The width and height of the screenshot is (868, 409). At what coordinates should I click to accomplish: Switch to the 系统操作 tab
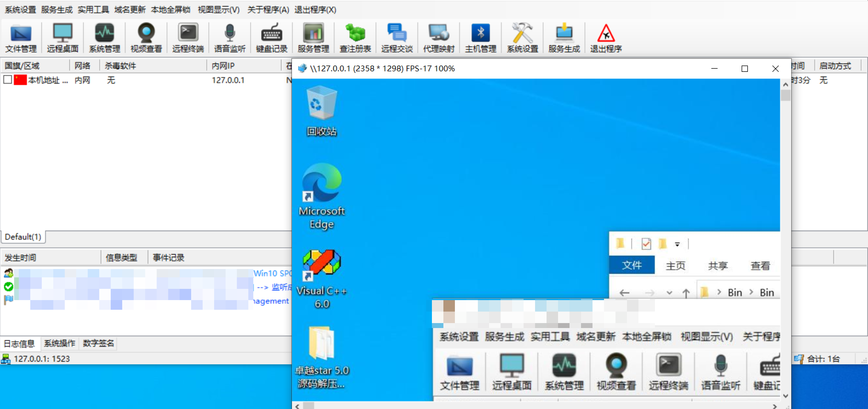point(59,343)
